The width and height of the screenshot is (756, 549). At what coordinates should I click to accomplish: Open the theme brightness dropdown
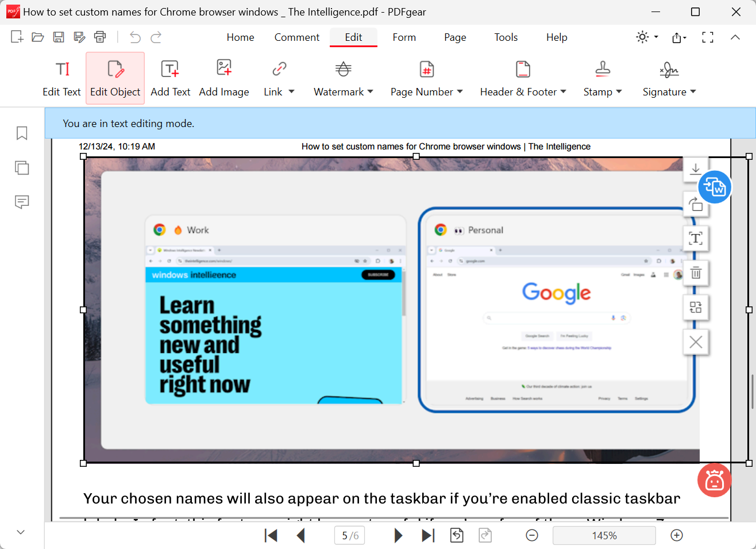pyautogui.click(x=647, y=37)
